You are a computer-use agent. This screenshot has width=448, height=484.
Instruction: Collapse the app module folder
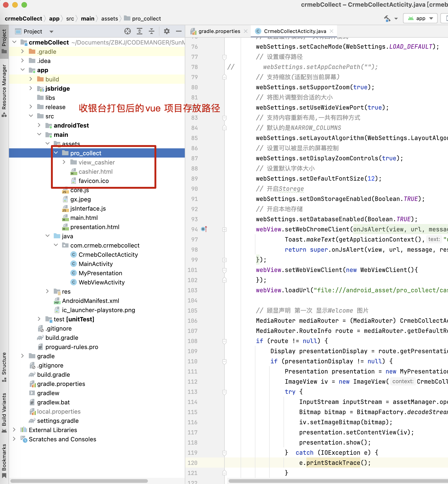coord(23,70)
